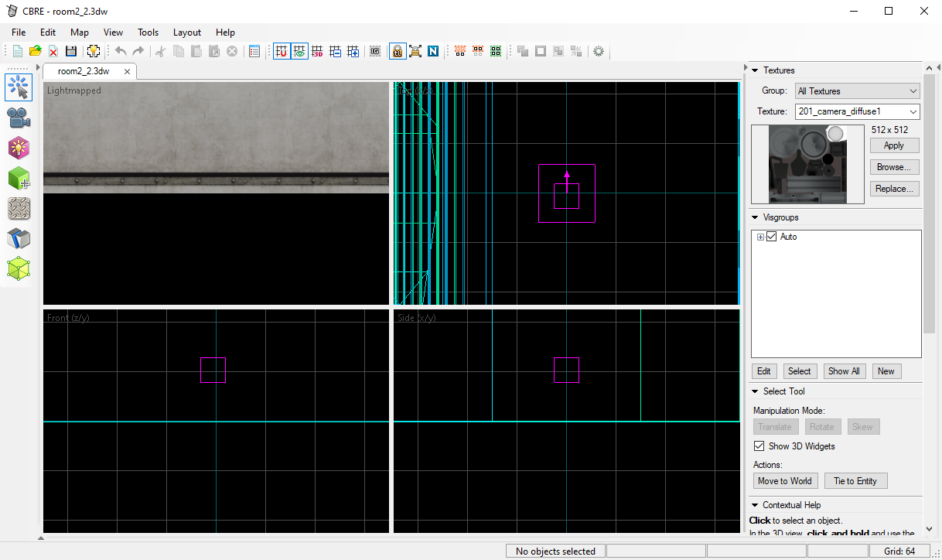Select the Brush tool green cube icon
This screenshot has width=942, height=560.
19,178
